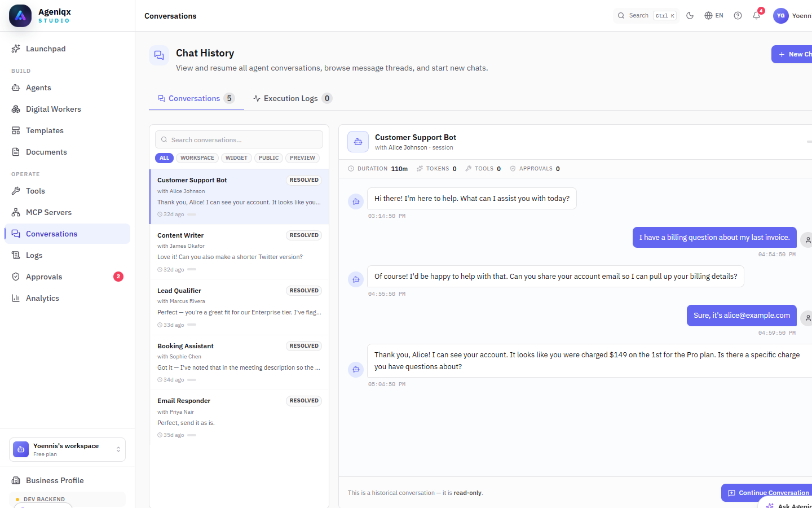This screenshot has height=508, width=812.
Task: Click bot avatar beside 'Of course!' message
Action: click(356, 279)
